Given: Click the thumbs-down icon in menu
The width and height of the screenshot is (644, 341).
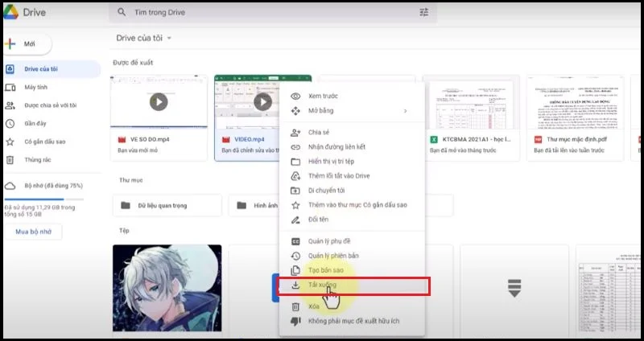Looking at the screenshot, I should point(295,322).
